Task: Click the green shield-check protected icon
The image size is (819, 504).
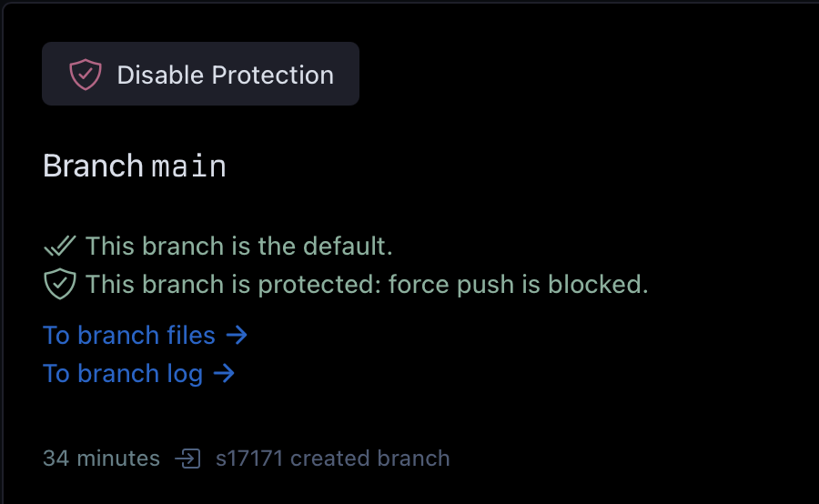Action: coord(60,284)
